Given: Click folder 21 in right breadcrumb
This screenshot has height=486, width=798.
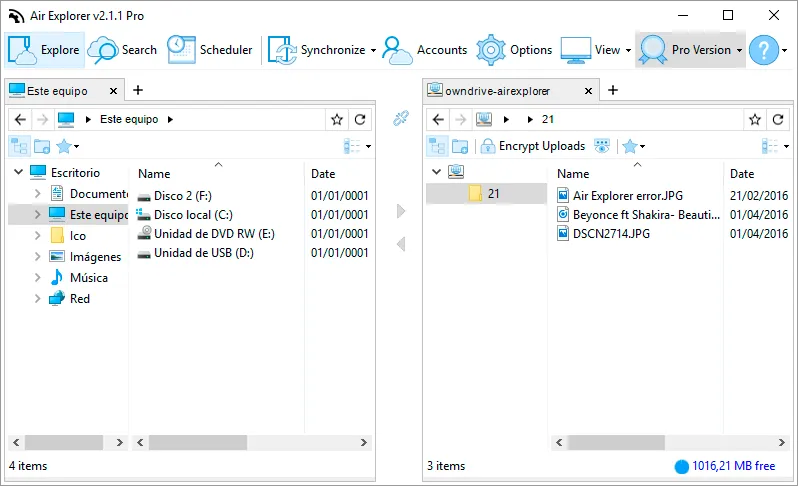Looking at the screenshot, I should click(548, 119).
